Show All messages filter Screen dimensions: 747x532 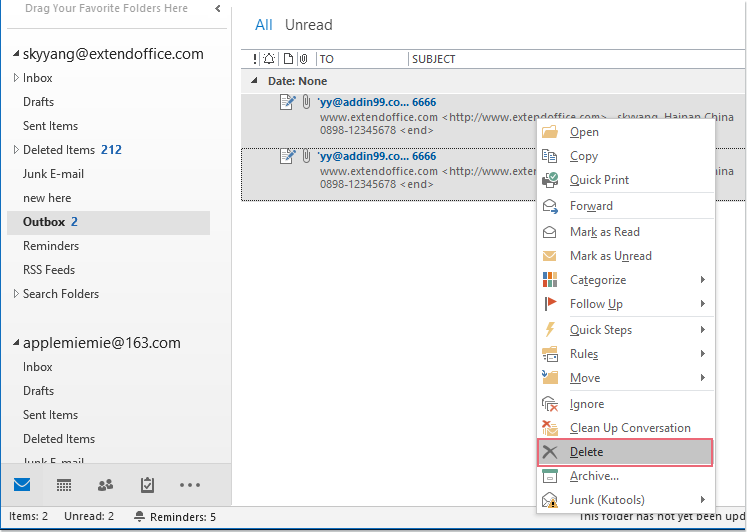(263, 25)
